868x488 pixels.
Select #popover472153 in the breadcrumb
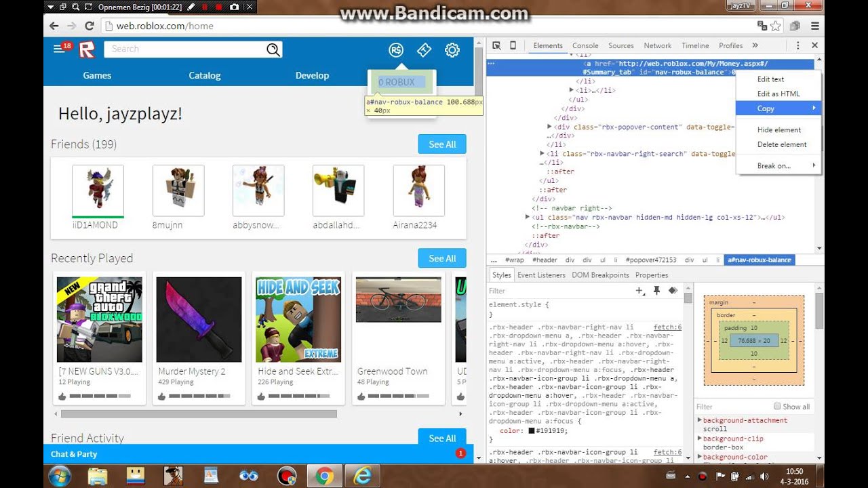(x=650, y=260)
